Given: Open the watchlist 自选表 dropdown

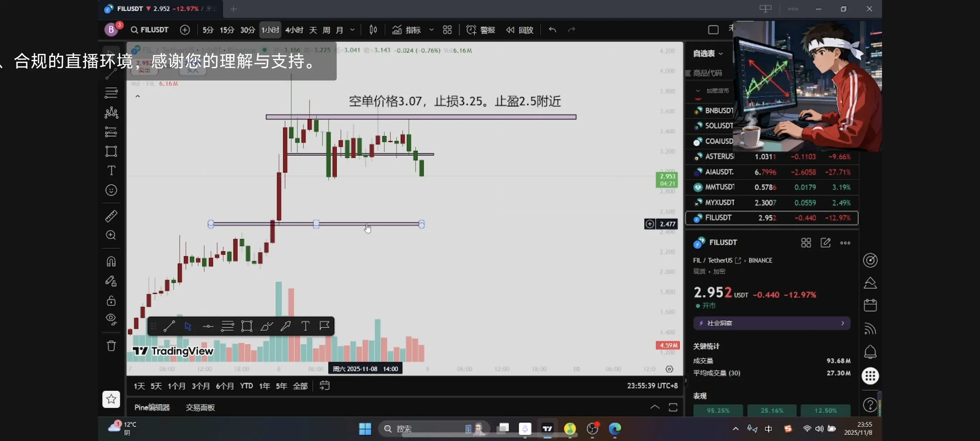Looking at the screenshot, I should tap(707, 53).
